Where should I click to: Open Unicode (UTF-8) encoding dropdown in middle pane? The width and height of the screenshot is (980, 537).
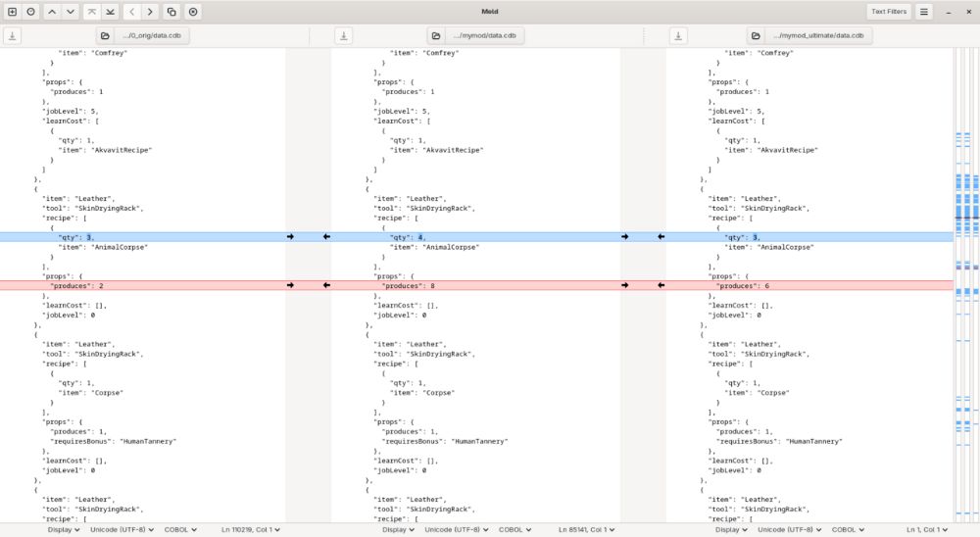pos(457,529)
